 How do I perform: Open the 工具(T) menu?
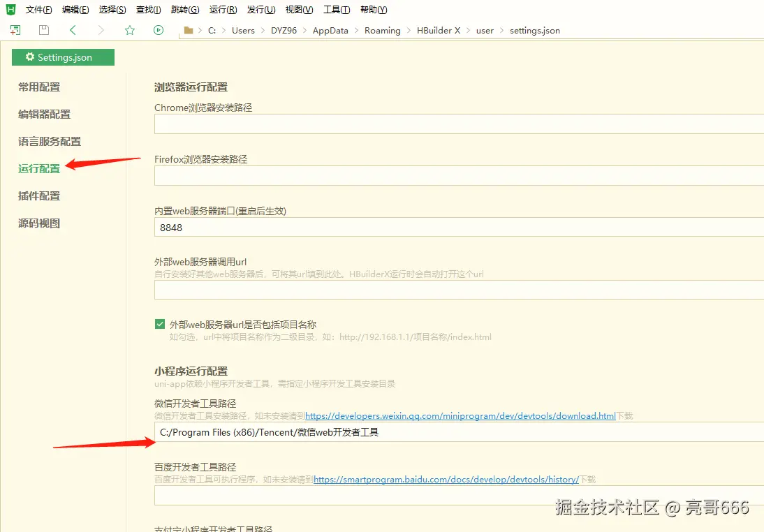[336, 9]
